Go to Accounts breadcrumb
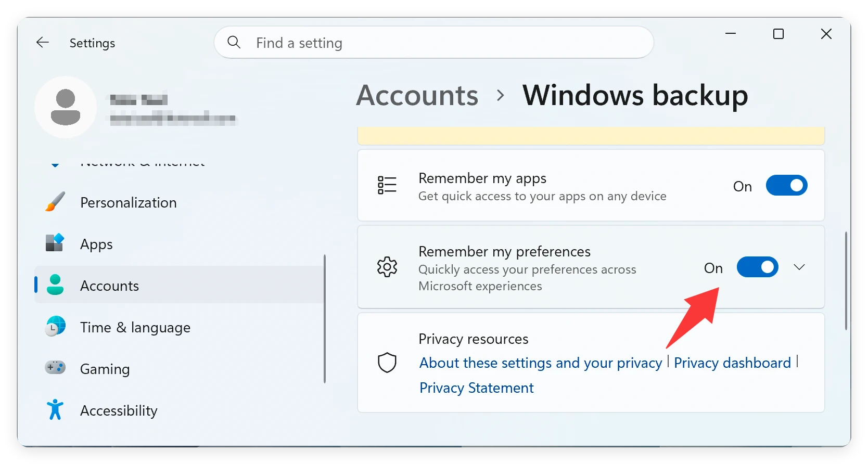The height and width of the screenshot is (464, 868). point(417,95)
